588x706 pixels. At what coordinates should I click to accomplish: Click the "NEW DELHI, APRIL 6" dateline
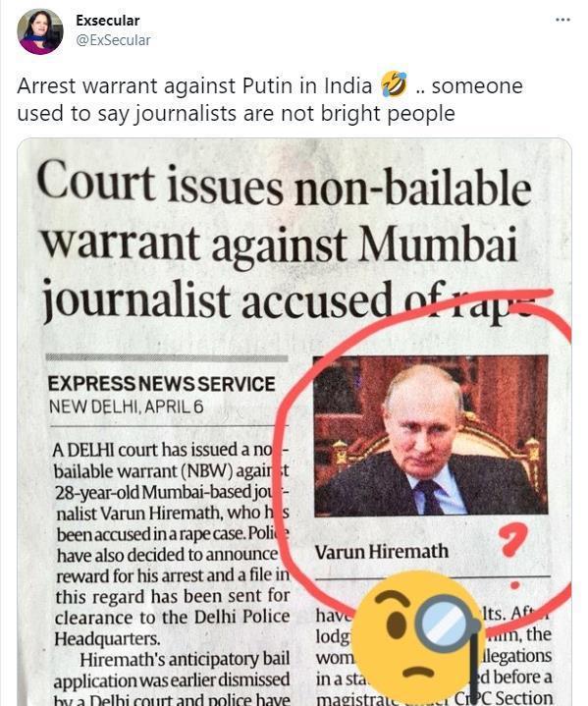(x=126, y=407)
